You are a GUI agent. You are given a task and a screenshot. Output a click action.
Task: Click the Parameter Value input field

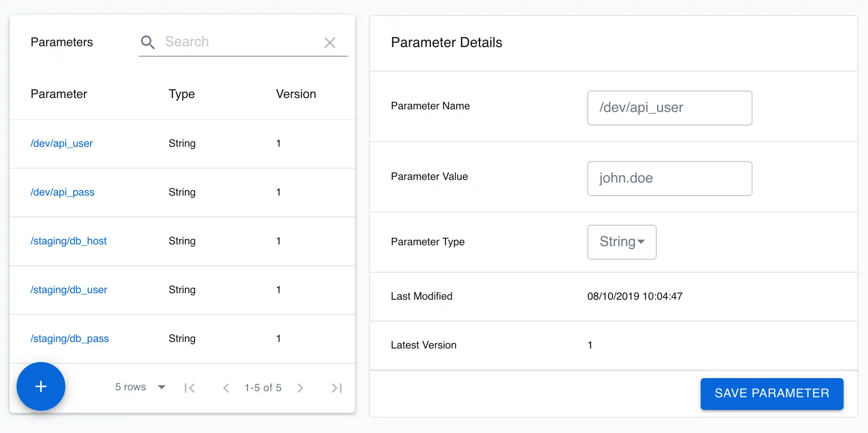pyautogui.click(x=669, y=178)
